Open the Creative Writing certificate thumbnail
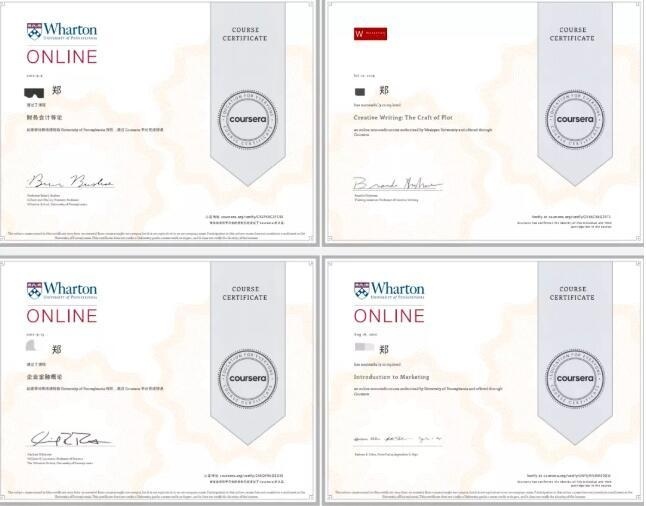Image resolution: width=646 pixels, height=506 pixels. pos(484,122)
